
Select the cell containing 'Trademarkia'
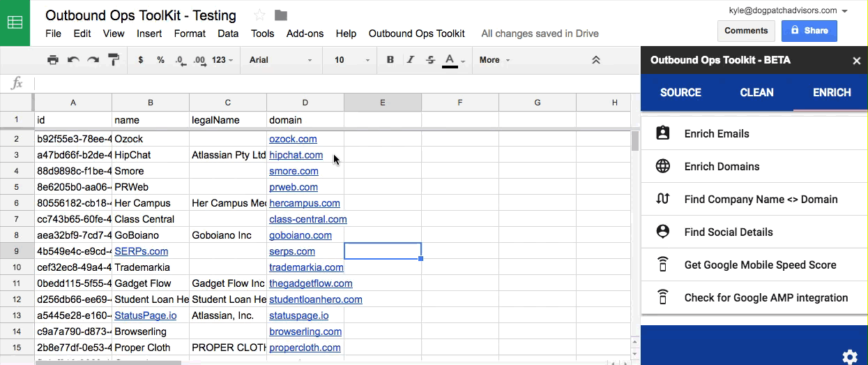pyautogui.click(x=151, y=267)
